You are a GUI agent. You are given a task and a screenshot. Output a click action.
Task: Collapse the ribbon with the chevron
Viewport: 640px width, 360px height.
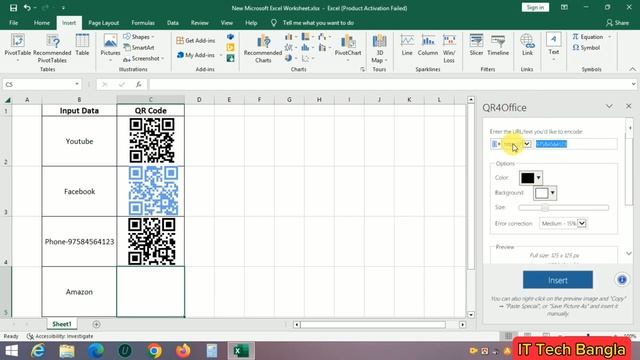point(632,69)
